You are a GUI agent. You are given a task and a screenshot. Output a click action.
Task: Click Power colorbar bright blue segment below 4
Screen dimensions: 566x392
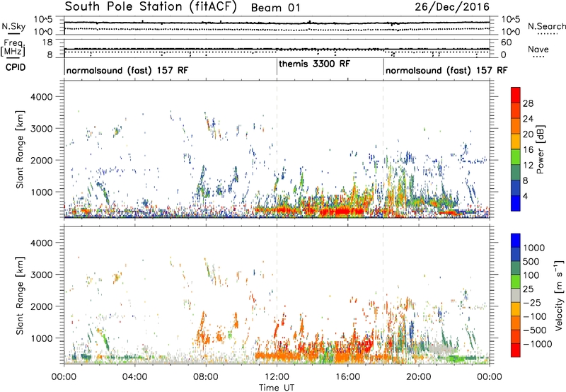point(516,204)
